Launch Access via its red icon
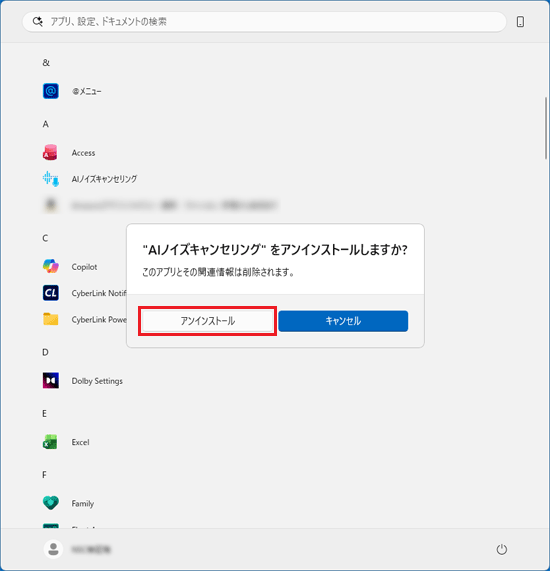The image size is (550, 571). click(50, 153)
